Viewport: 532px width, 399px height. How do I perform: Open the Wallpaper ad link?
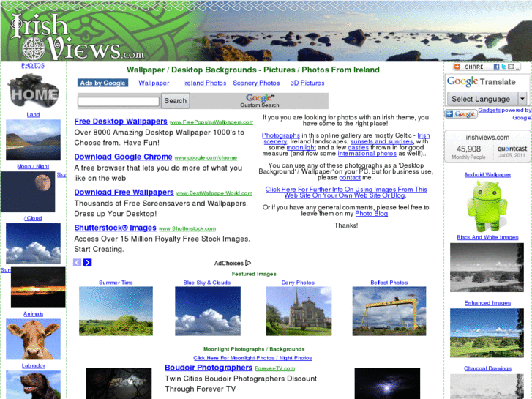tap(154, 83)
